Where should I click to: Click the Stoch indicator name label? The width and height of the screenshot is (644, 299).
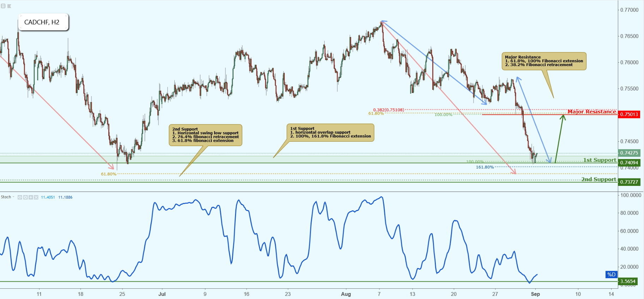[6, 197]
